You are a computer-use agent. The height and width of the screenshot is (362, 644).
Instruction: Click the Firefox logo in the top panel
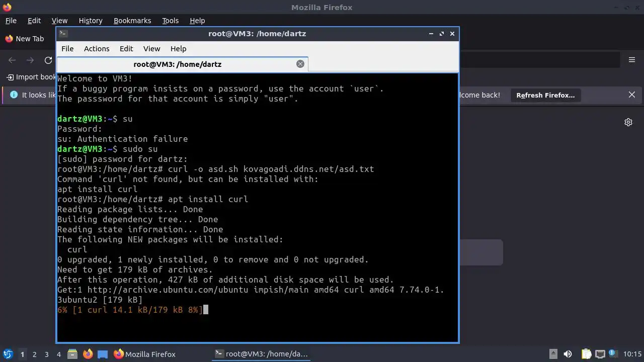(x=7, y=7)
